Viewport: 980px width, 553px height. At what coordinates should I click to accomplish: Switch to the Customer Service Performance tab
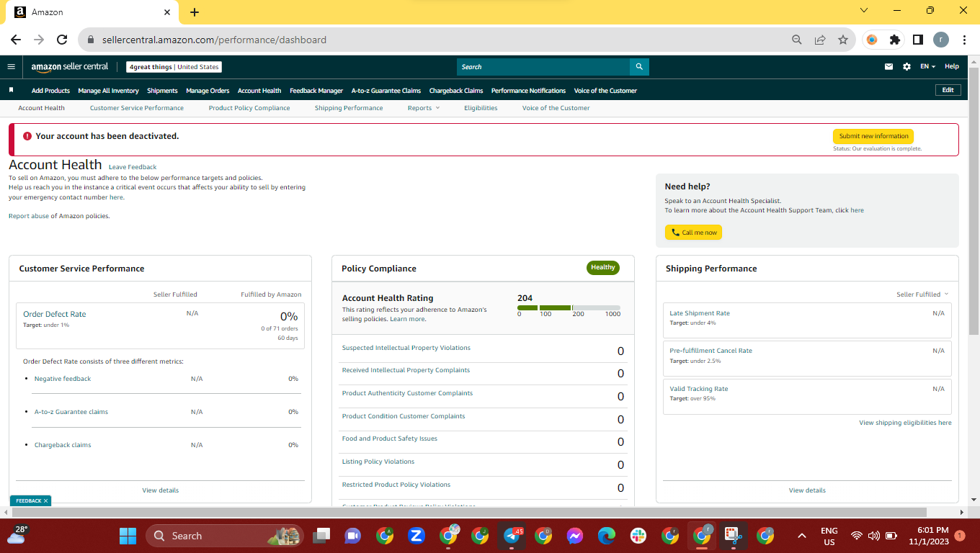point(137,108)
